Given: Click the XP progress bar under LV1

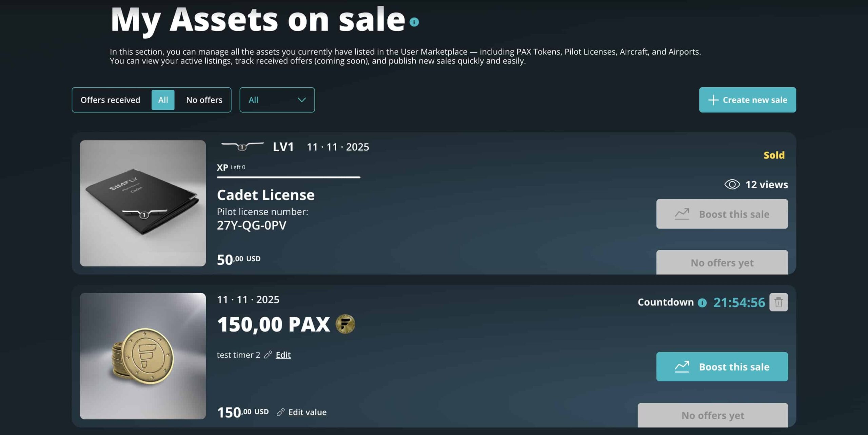Looking at the screenshot, I should coord(288,177).
